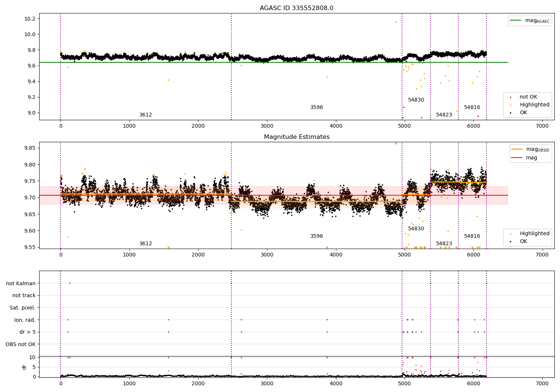Click the 9.55 y-axis tick label
The width and height of the screenshot is (560, 392).
pos(29,247)
